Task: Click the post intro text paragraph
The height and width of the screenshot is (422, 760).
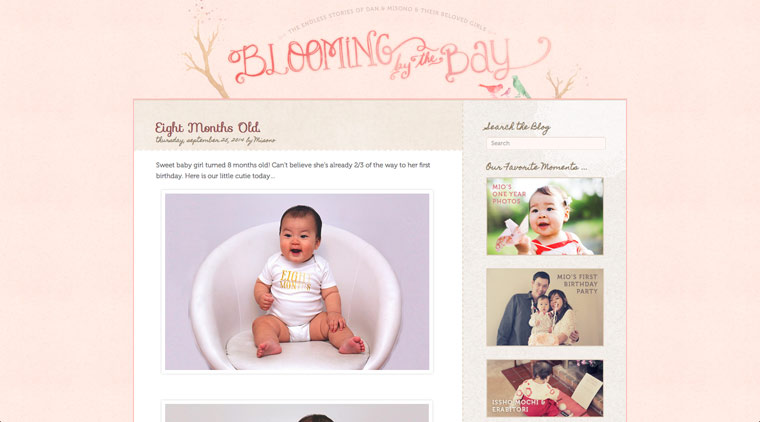Action: tap(293, 171)
